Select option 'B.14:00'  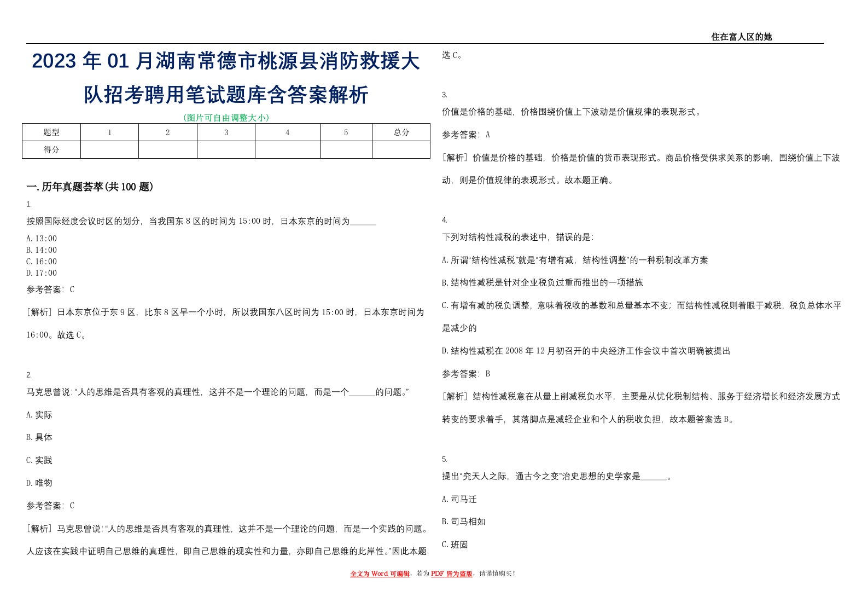(x=42, y=250)
